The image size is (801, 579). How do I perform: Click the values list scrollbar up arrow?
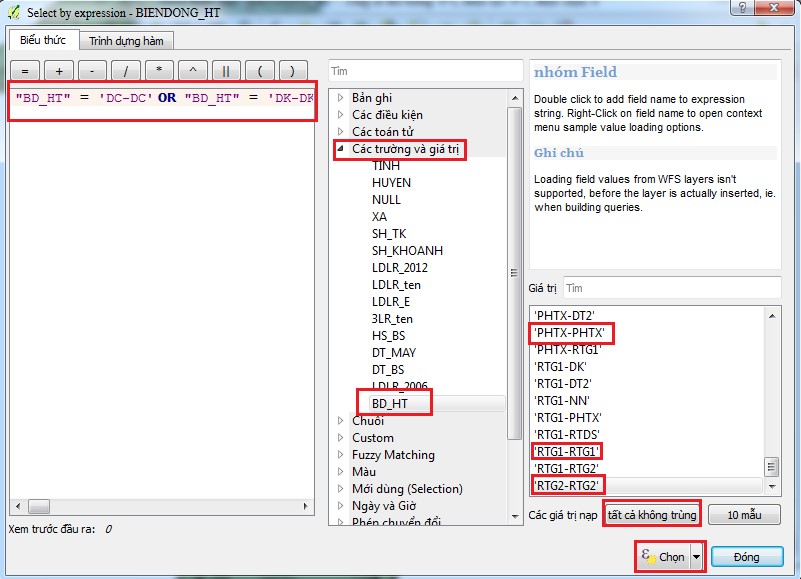click(772, 316)
